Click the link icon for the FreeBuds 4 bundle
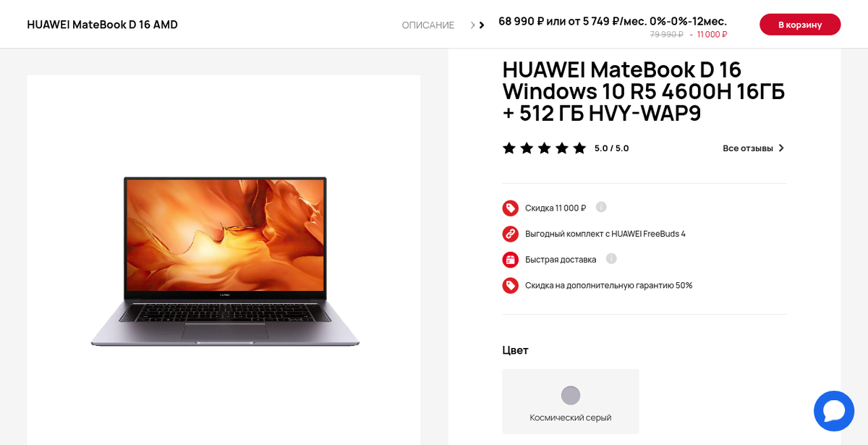 click(511, 234)
